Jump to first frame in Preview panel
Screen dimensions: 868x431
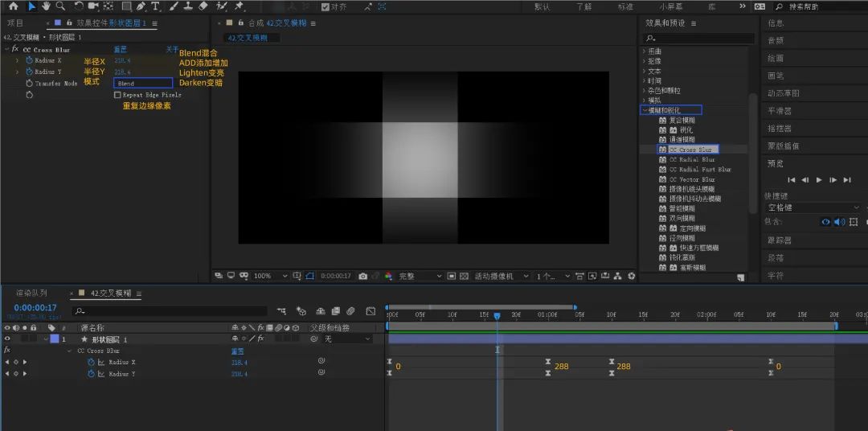tap(792, 179)
